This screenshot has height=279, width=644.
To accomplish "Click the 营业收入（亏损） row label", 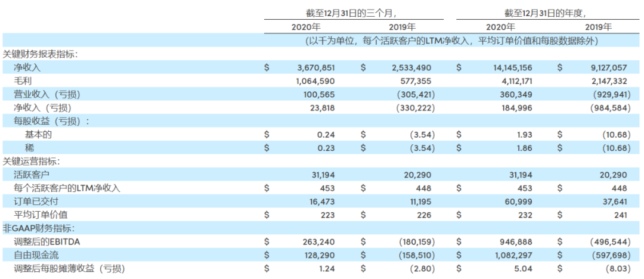I will [x=47, y=94].
